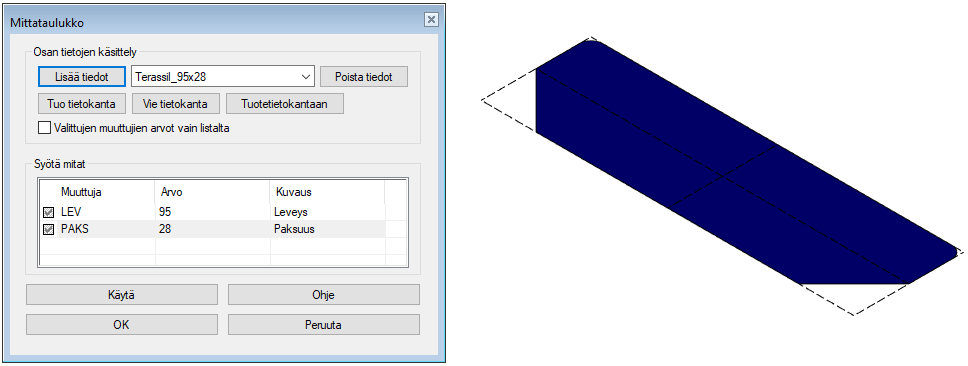Click the Vie tietokanta button
The width and height of the screenshot is (968, 366).
176,104
